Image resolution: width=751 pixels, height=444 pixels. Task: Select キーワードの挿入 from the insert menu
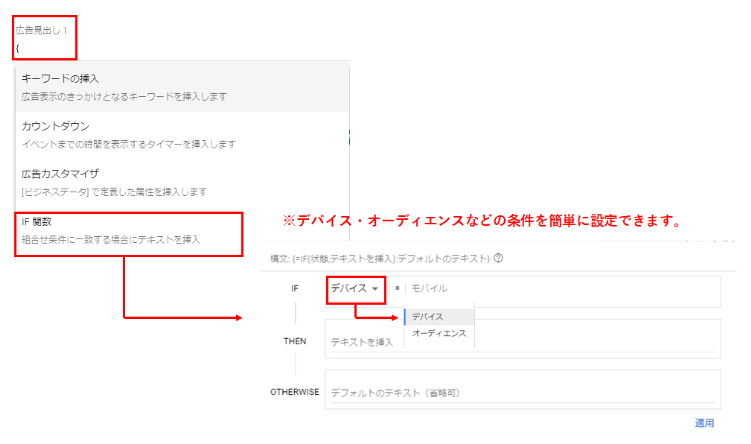tap(60, 78)
